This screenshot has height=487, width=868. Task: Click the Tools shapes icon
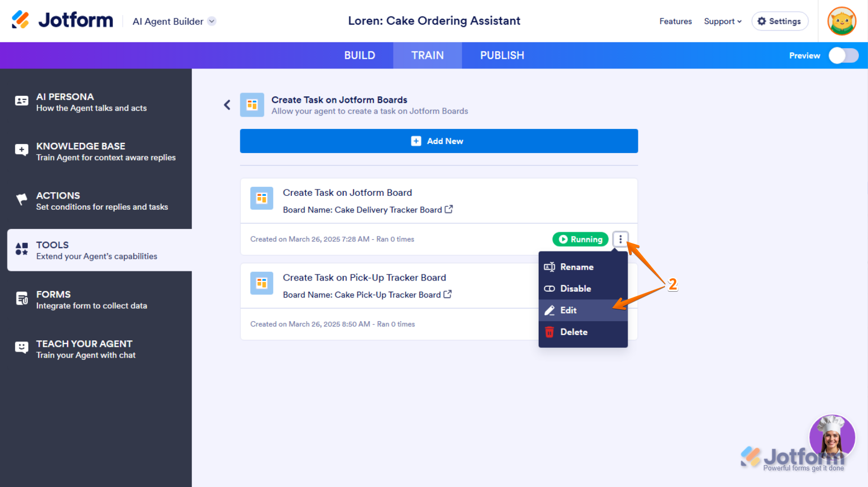[22, 249]
